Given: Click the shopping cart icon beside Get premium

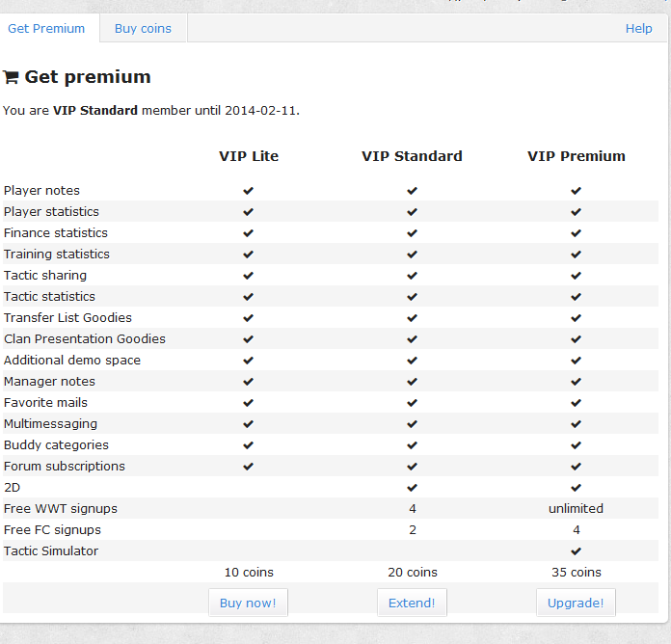Looking at the screenshot, I should (11, 77).
